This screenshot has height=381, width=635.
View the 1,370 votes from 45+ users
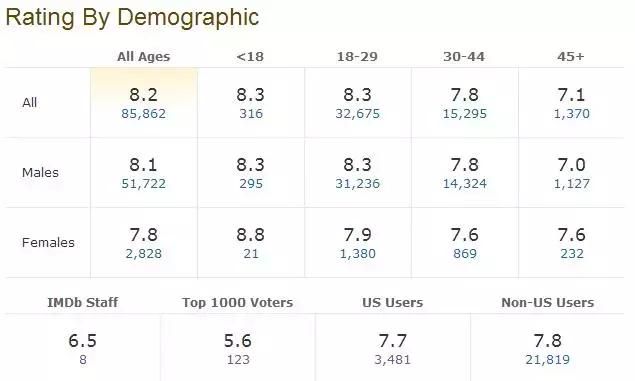click(x=571, y=114)
